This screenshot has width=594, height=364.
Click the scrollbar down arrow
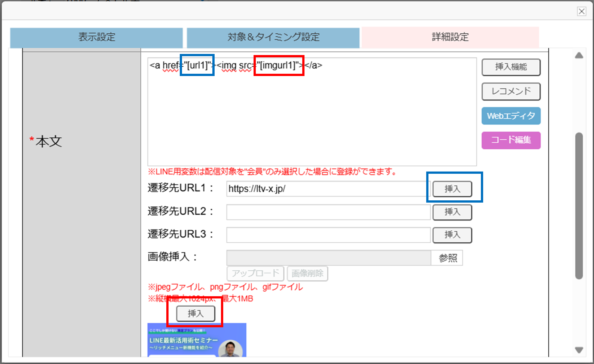[579, 350]
